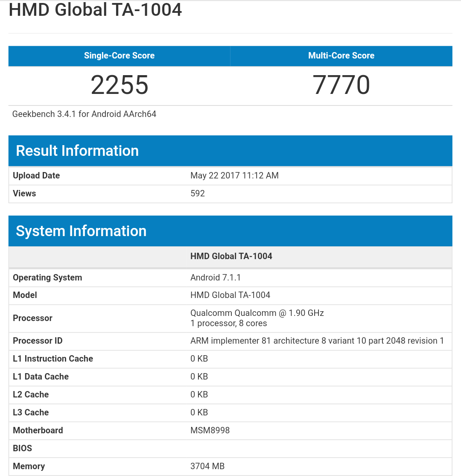The height and width of the screenshot is (476, 461).
Task: Click the memory value '3704 MB'
Action: coord(207,466)
